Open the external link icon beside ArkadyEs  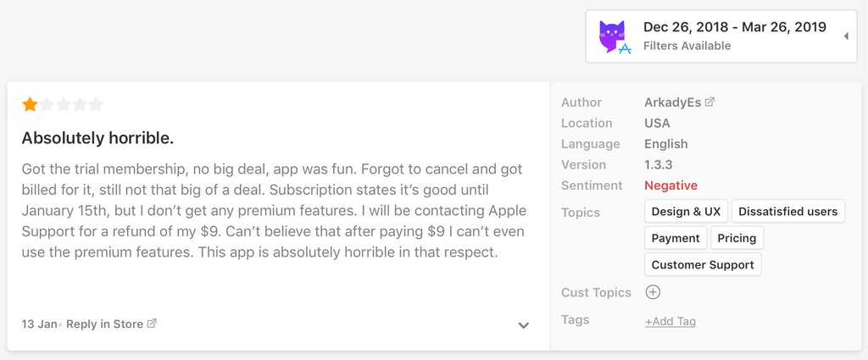(x=709, y=102)
